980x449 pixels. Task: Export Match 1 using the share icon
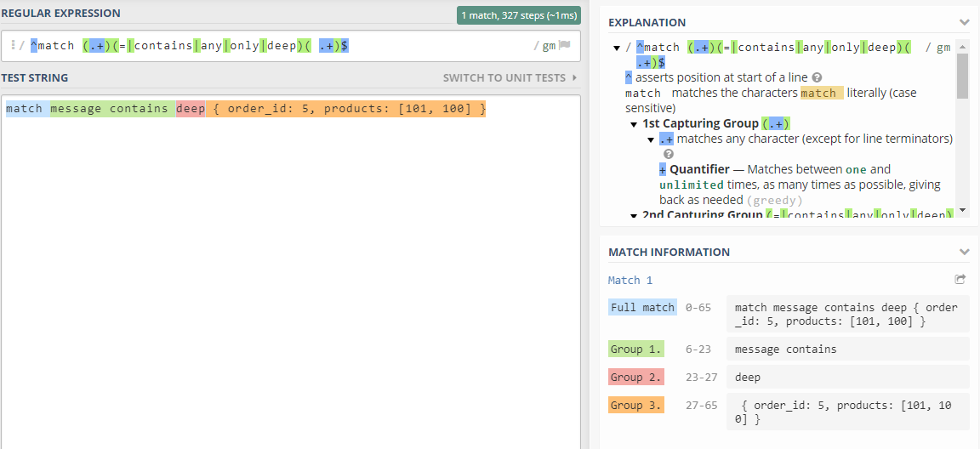960,280
